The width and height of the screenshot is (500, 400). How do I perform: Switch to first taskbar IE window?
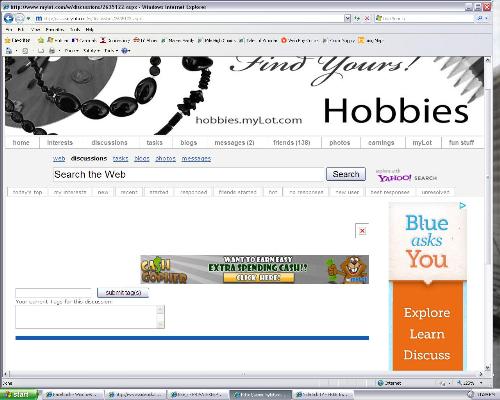(x=72, y=395)
